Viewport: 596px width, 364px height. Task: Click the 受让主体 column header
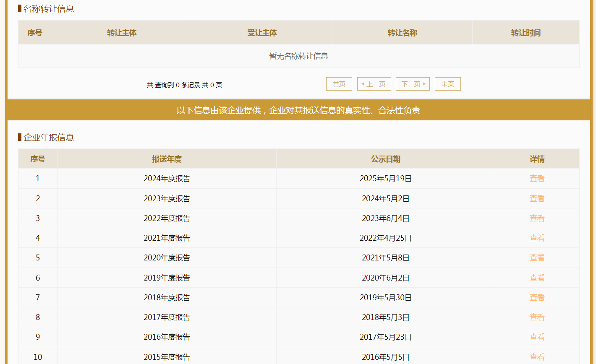point(262,33)
